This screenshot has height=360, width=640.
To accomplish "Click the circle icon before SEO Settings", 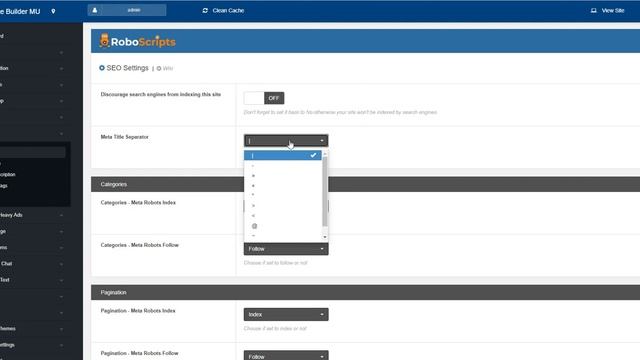I will (x=102, y=68).
